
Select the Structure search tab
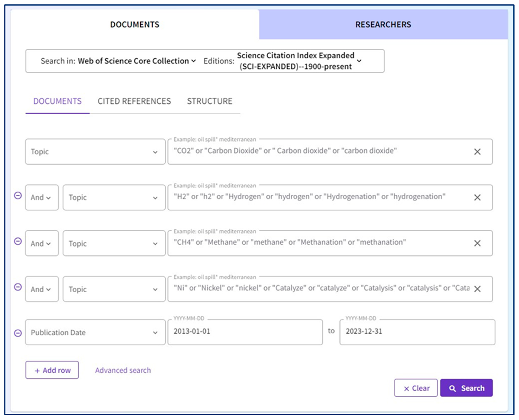click(209, 101)
